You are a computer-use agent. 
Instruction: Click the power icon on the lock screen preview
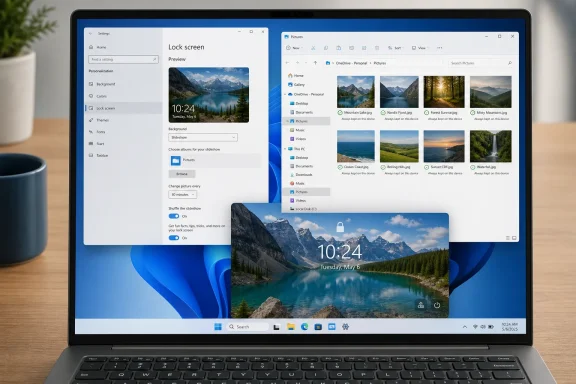pos(437,305)
